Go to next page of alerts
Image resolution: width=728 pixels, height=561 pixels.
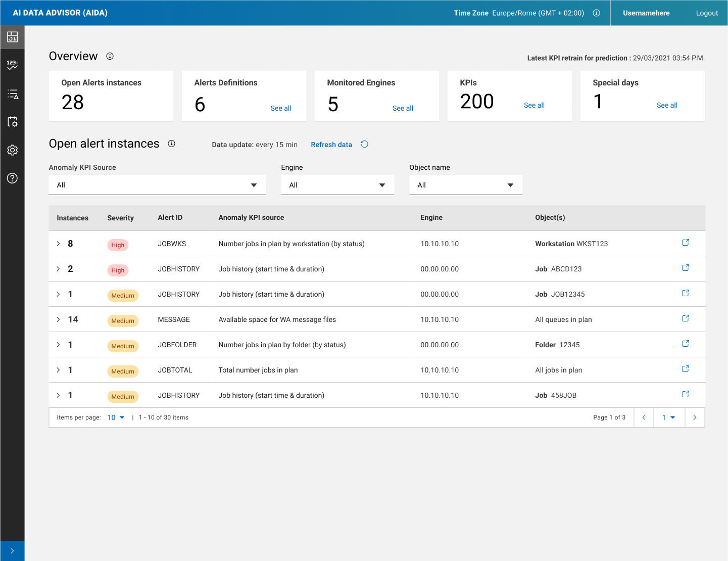pos(695,417)
